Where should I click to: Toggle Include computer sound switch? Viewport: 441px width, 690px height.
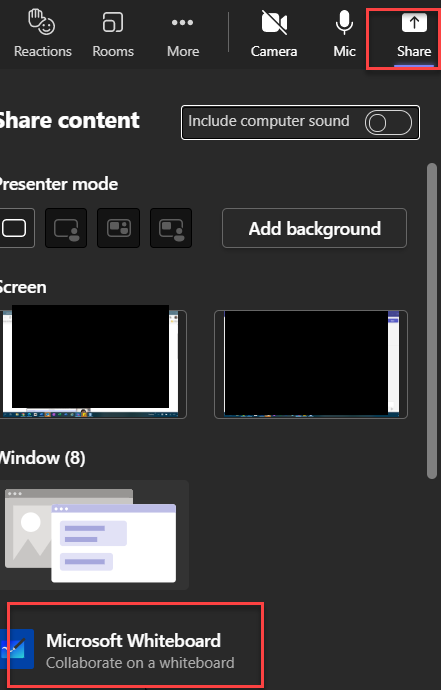(388, 122)
